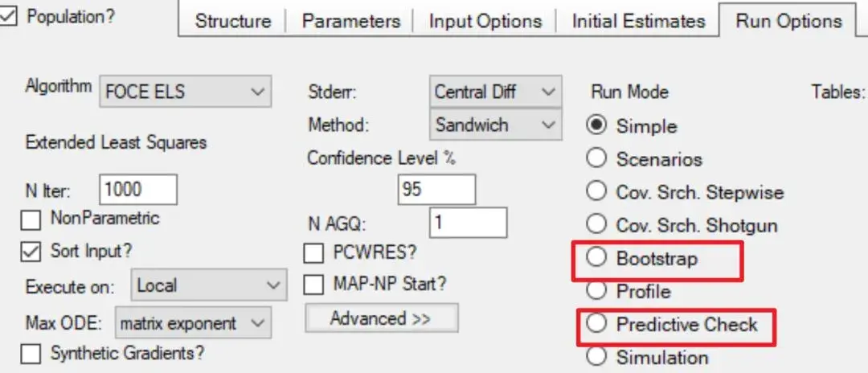Go to Input Options tab
Viewport: 868px width, 373px height.
(485, 21)
